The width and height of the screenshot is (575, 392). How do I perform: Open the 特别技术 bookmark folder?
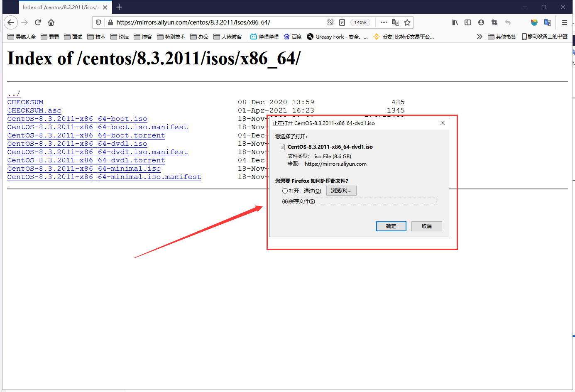pyautogui.click(x=171, y=37)
